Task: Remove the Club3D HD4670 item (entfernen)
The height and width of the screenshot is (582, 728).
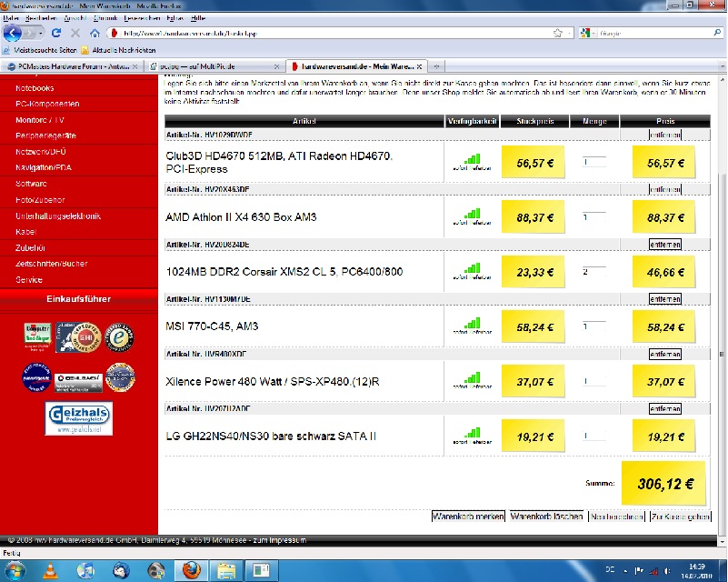Action: pos(665,135)
